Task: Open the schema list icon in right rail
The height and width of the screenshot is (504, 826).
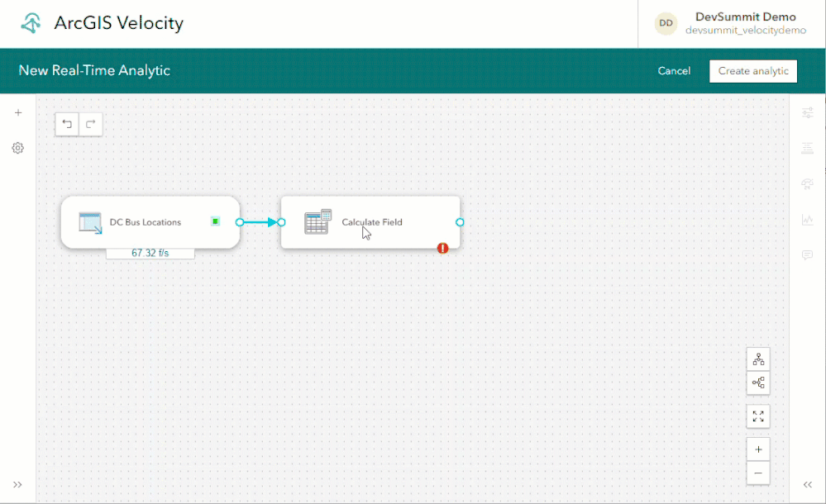Action: 807,148
